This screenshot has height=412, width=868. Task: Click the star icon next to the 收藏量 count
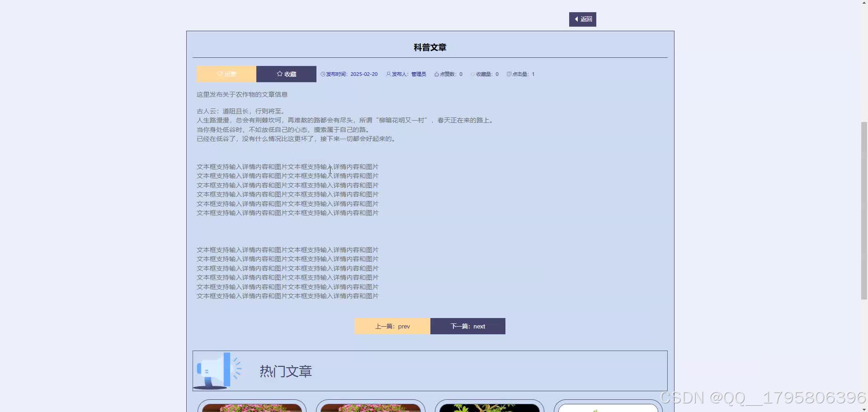[473, 74]
